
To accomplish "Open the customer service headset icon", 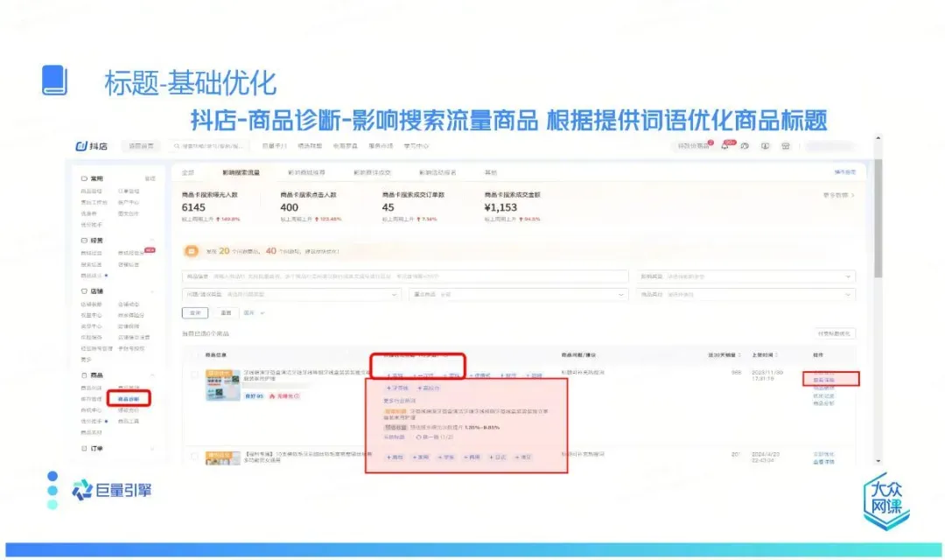I will pos(745,146).
